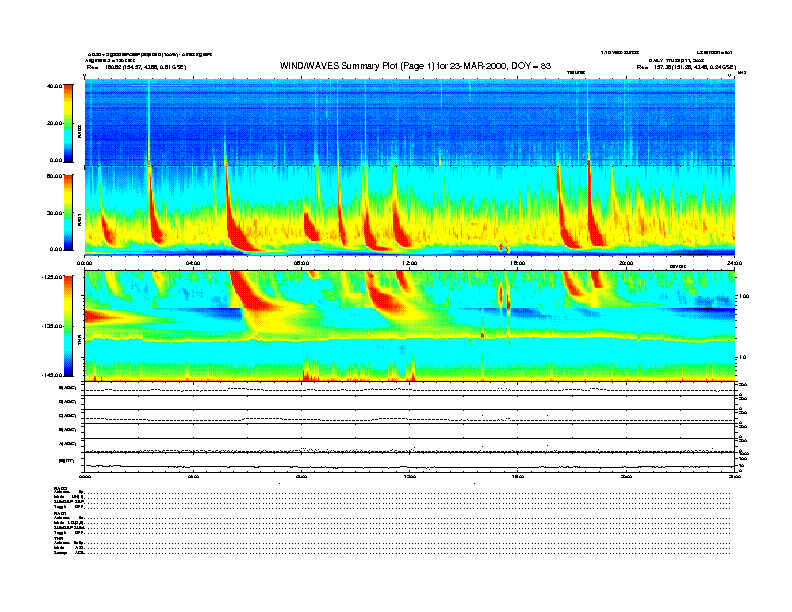Click 20:00 label under RAD1 spectrogram

tap(626, 263)
